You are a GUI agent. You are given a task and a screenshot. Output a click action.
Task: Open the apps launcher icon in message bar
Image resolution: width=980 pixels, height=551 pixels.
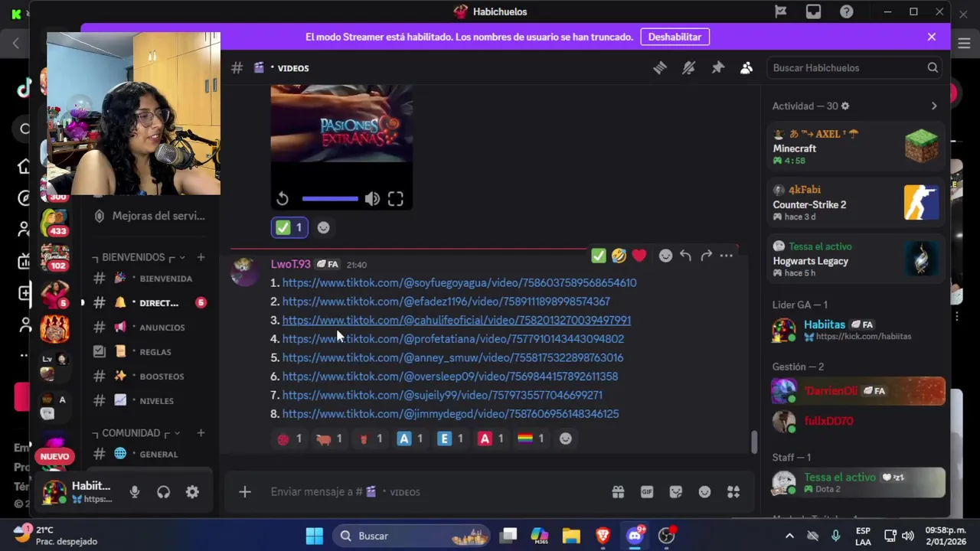[733, 492]
